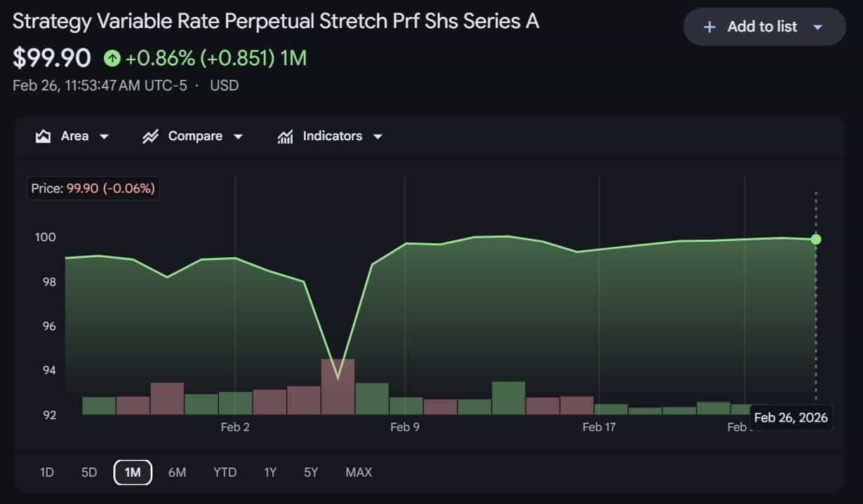Switch on the MAX history view
This screenshot has width=863, height=504.
pos(359,472)
